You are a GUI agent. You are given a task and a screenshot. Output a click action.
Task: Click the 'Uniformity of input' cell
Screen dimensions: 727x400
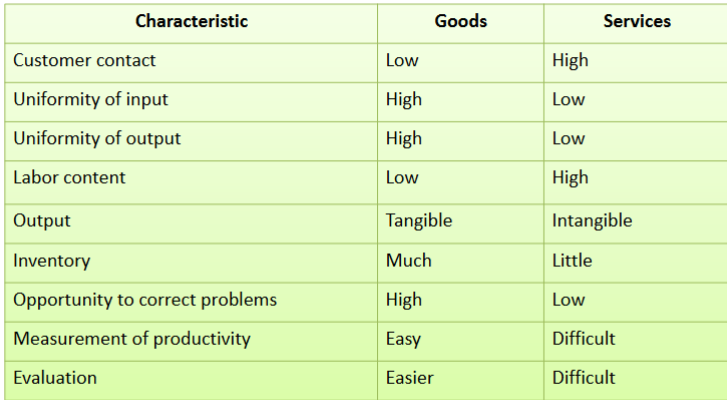click(91, 99)
